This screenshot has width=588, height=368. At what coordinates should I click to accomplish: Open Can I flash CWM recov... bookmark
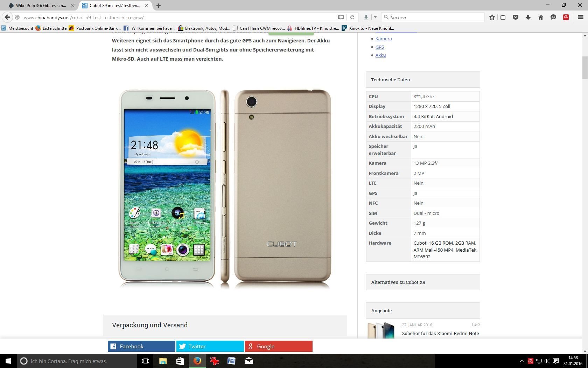pyautogui.click(x=259, y=28)
